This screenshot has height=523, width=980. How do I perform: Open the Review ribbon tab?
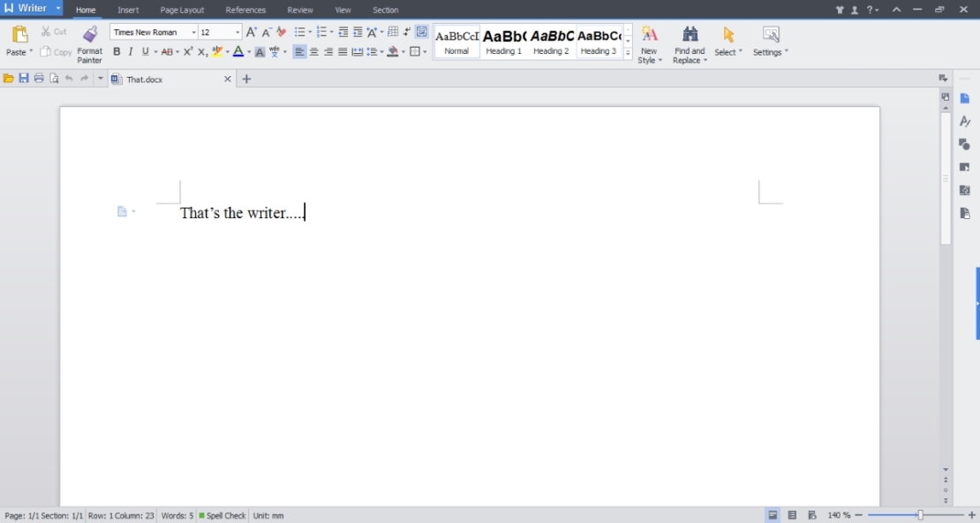299,10
